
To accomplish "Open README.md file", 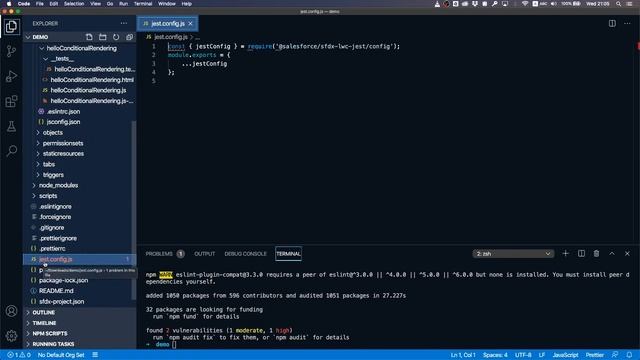I will point(56,291).
